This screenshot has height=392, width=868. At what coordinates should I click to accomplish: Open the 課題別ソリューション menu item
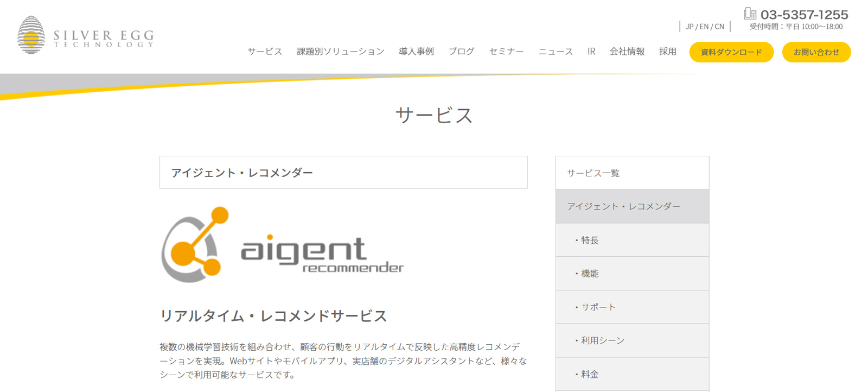(x=340, y=52)
